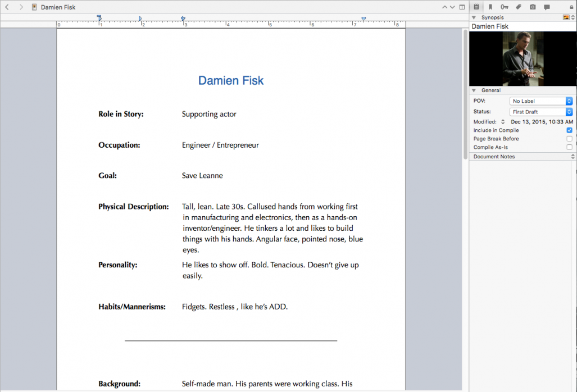Open the Custom Meta-Data tag pane
The height and width of the screenshot is (392, 577).
pos(519,7)
